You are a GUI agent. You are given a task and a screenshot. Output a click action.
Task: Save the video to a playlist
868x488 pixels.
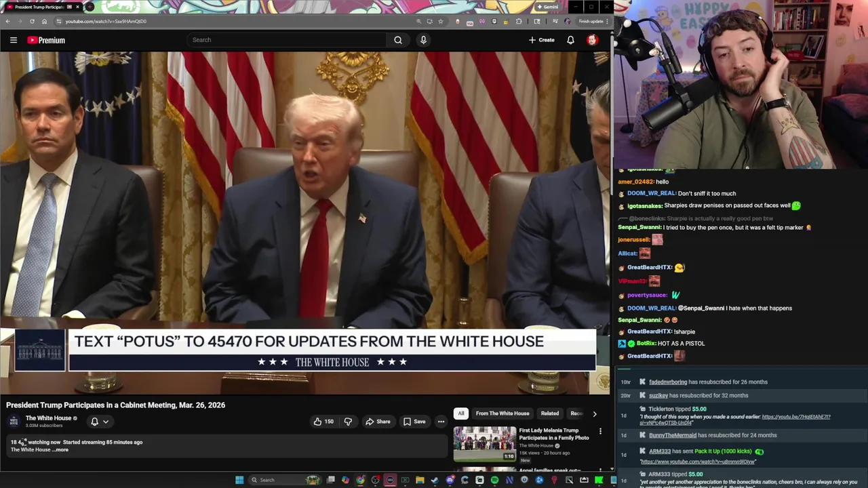(x=414, y=422)
